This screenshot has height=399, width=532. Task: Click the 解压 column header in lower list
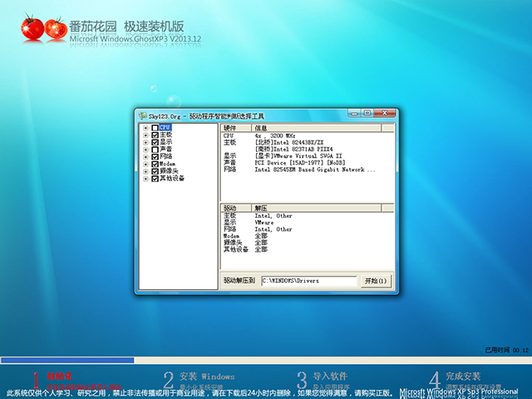316,208
